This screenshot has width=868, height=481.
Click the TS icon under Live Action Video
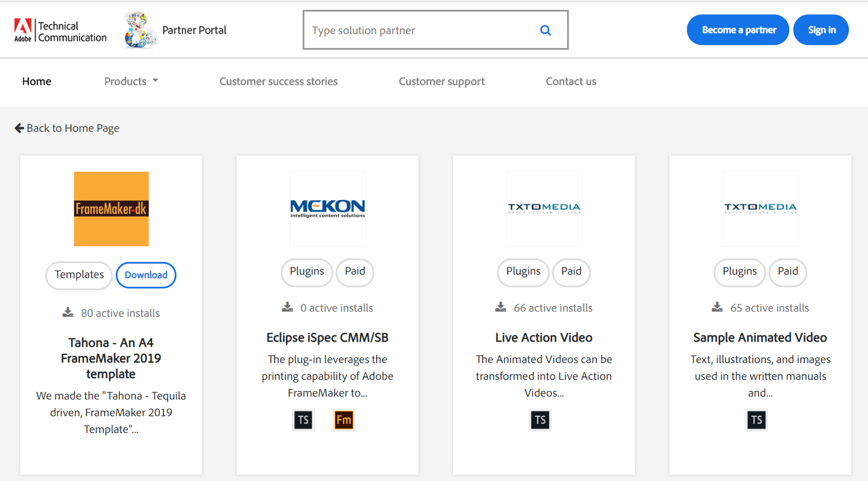tap(540, 420)
